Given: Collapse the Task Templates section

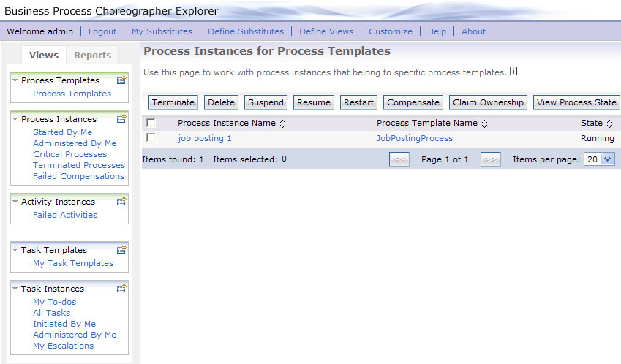Looking at the screenshot, I should (x=15, y=250).
